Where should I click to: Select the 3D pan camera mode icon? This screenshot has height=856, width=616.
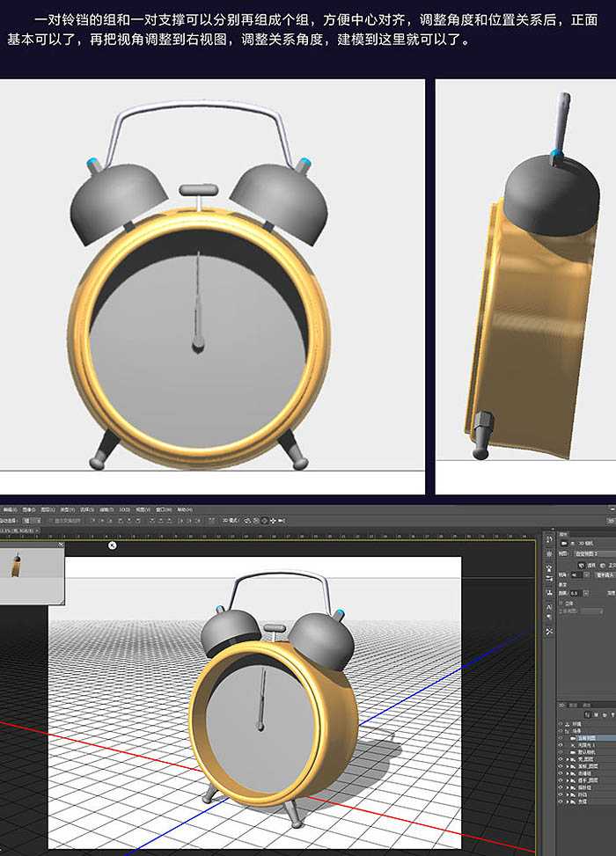click(x=264, y=521)
